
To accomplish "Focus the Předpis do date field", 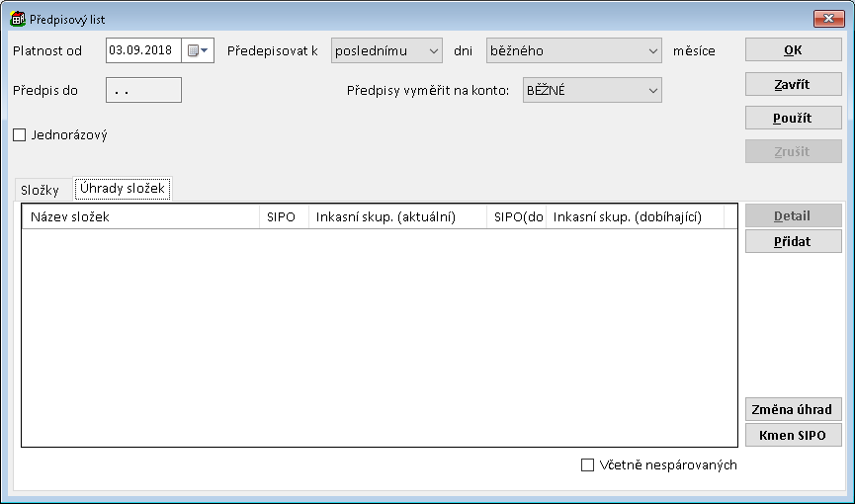I will [x=143, y=91].
